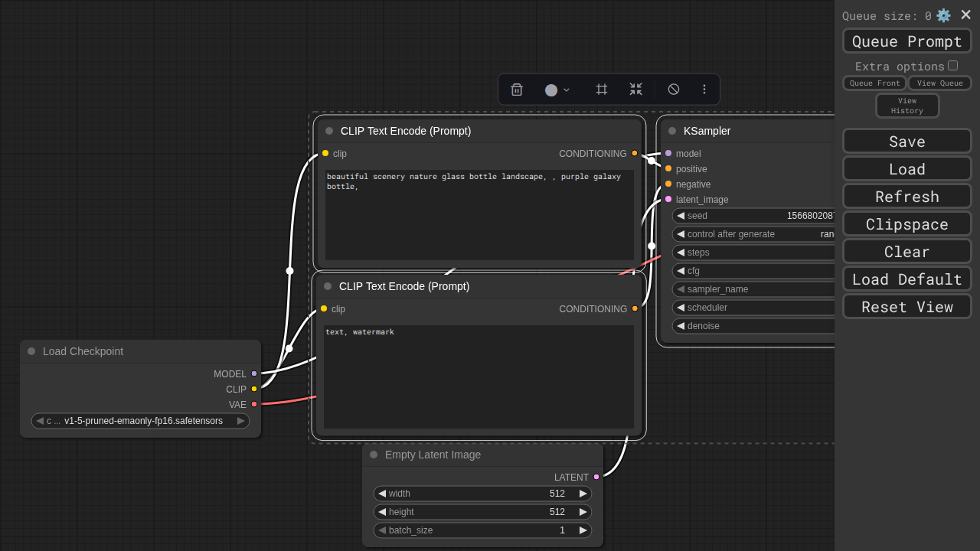Click the trash icon to delete selected nodes
This screenshot has height=551, width=980.
(x=517, y=90)
